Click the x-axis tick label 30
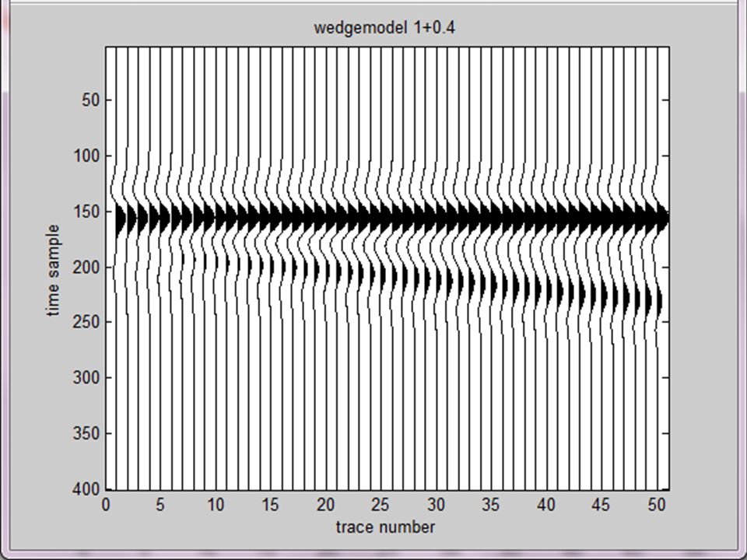 tap(436, 505)
